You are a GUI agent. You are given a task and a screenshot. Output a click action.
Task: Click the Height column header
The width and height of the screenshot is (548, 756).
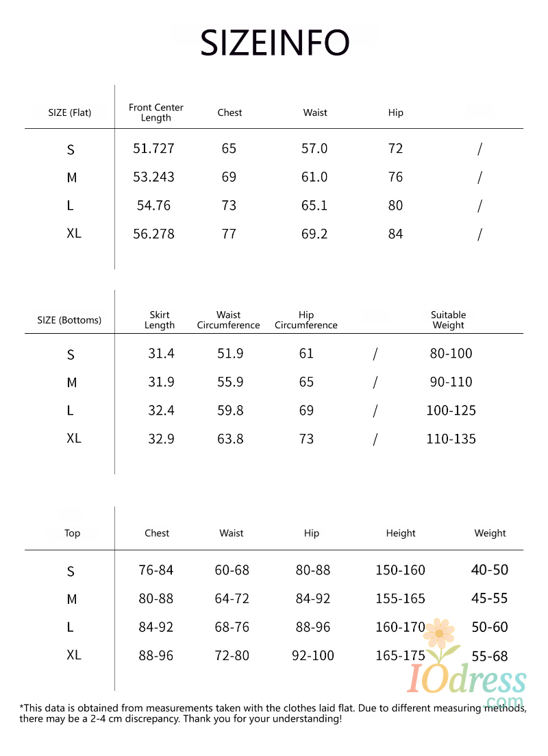(401, 533)
